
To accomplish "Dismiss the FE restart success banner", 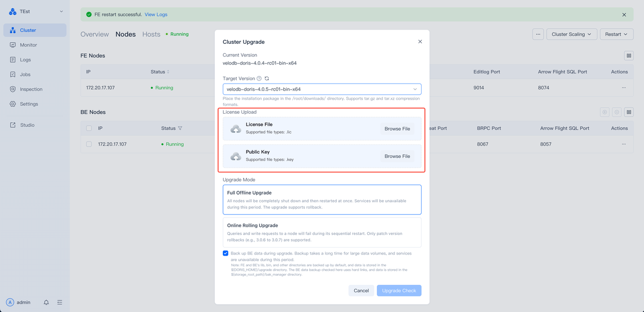I will (x=624, y=15).
